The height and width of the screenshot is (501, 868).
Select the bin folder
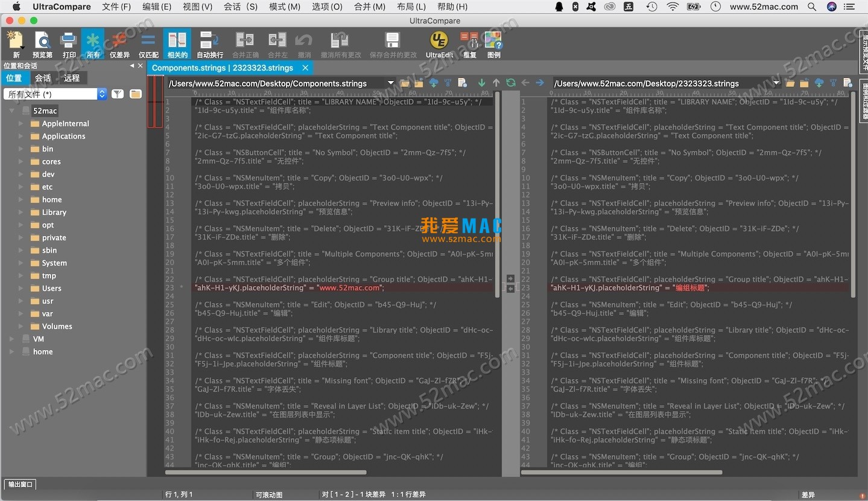pyautogui.click(x=48, y=149)
